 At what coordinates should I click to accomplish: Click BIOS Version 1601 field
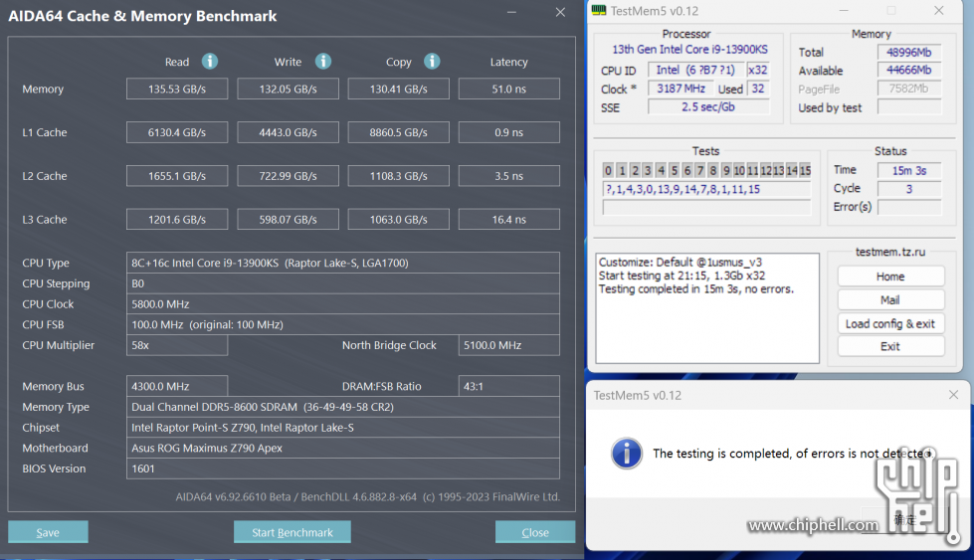coord(343,468)
